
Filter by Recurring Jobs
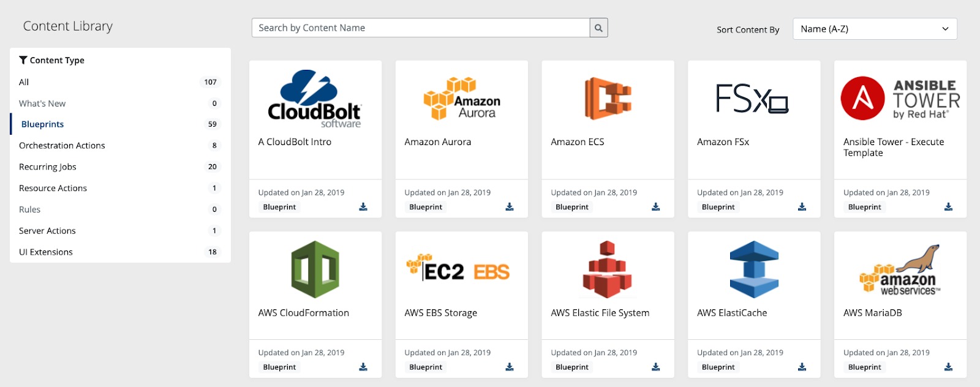[x=120, y=167]
